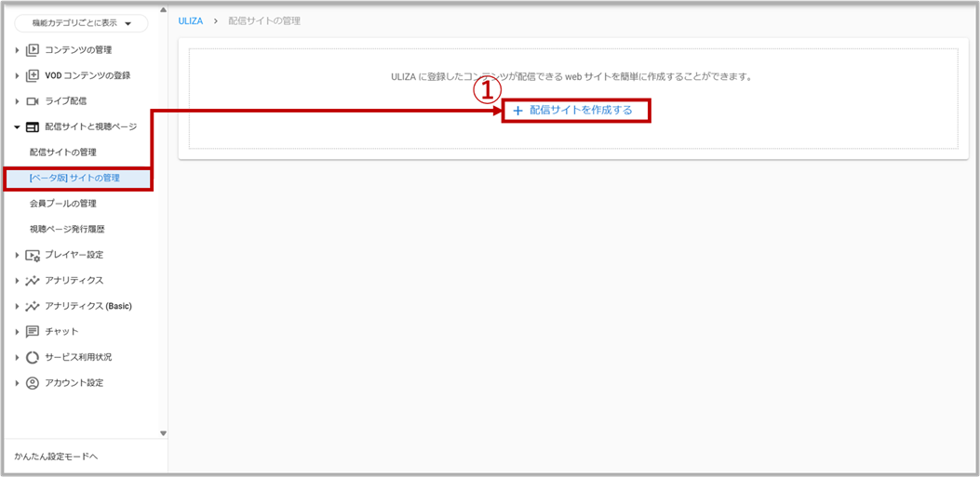Click the アカウント設定 user icon
This screenshot has width=980, height=477.
coord(33,383)
